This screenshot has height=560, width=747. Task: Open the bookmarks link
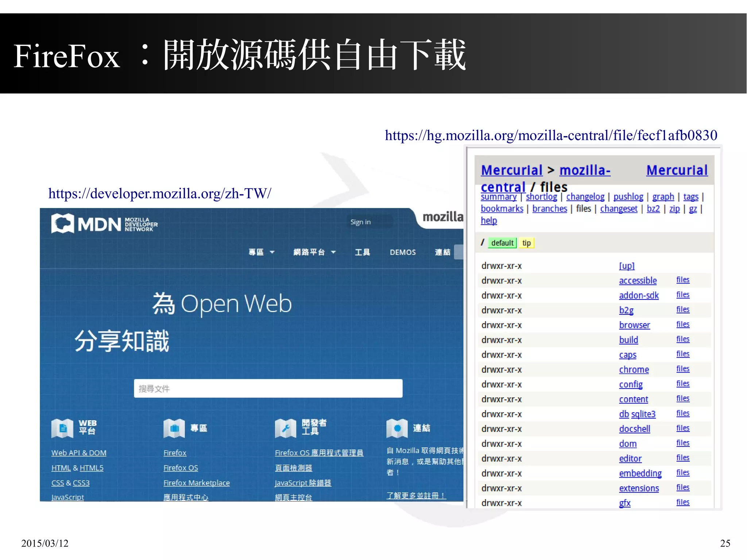[x=502, y=209]
